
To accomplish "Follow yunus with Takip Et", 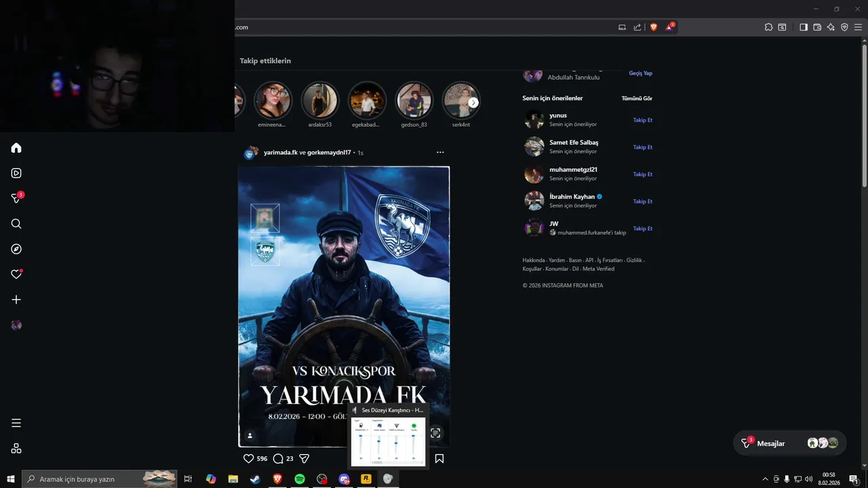I will [x=643, y=120].
